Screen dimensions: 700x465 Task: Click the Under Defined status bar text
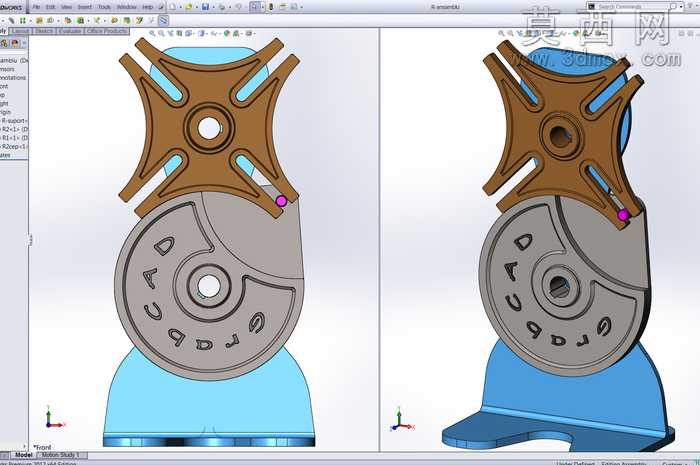tap(575, 463)
